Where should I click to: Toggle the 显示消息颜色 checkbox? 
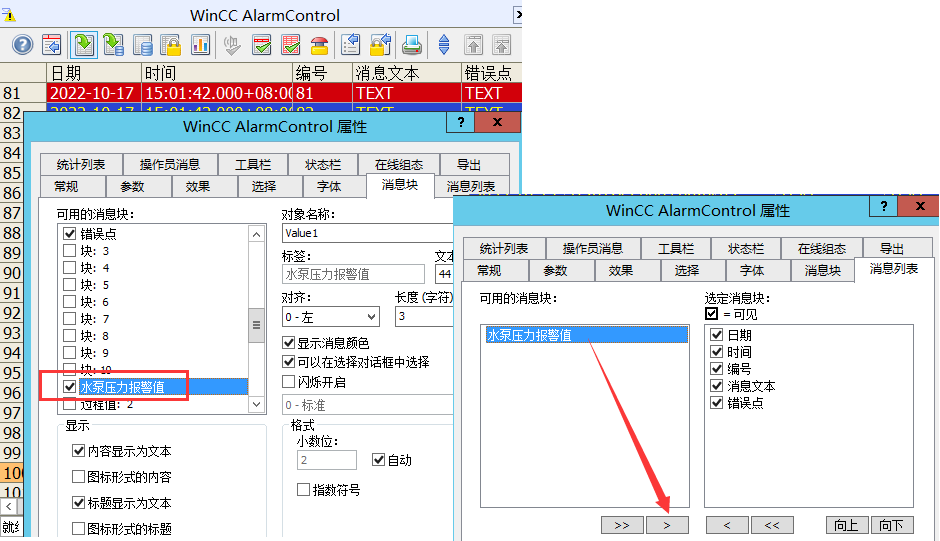[x=288, y=343]
